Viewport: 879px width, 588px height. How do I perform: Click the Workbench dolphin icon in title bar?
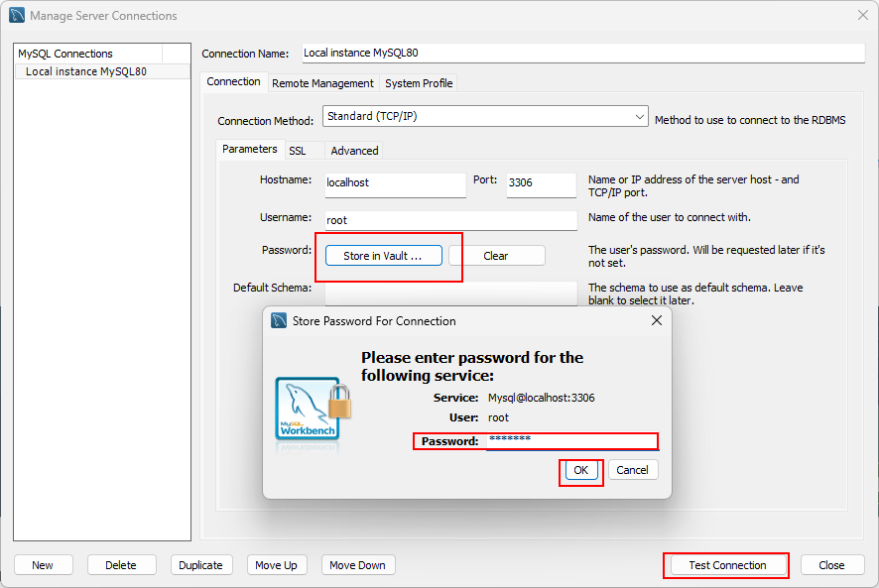[17, 15]
